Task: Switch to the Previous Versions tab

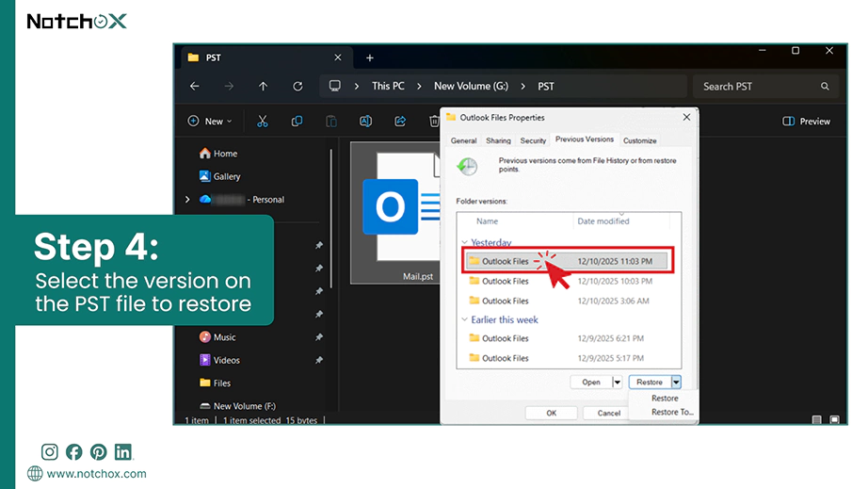Action: pyautogui.click(x=585, y=139)
